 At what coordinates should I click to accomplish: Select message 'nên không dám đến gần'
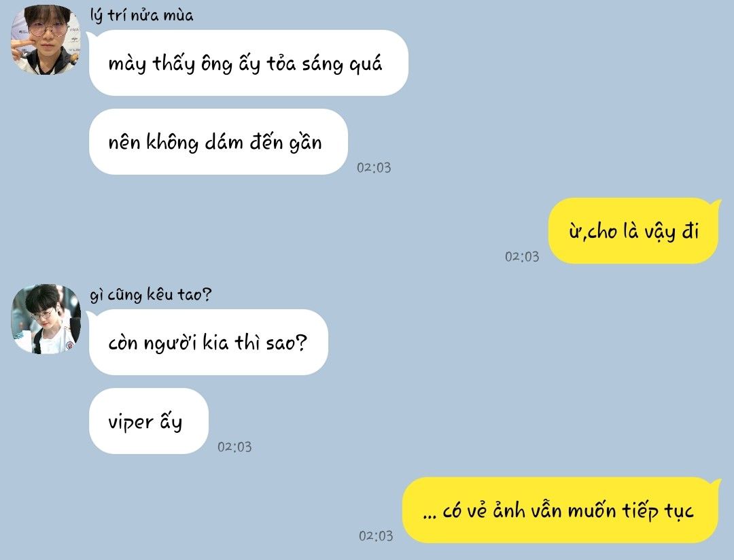click(x=218, y=142)
